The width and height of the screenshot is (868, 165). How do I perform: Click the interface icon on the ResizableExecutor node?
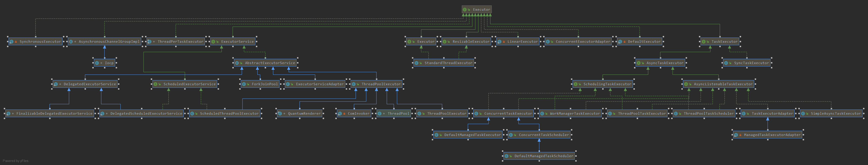coord(445,42)
